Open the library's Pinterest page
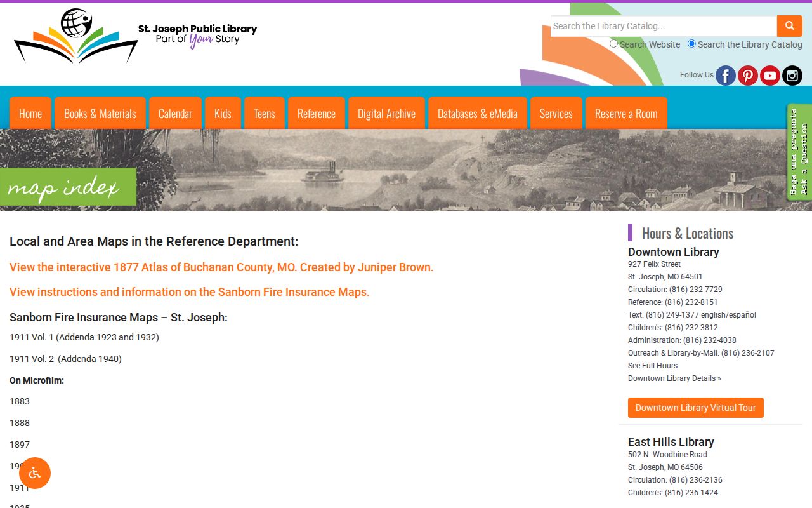The image size is (812, 508). [748, 76]
